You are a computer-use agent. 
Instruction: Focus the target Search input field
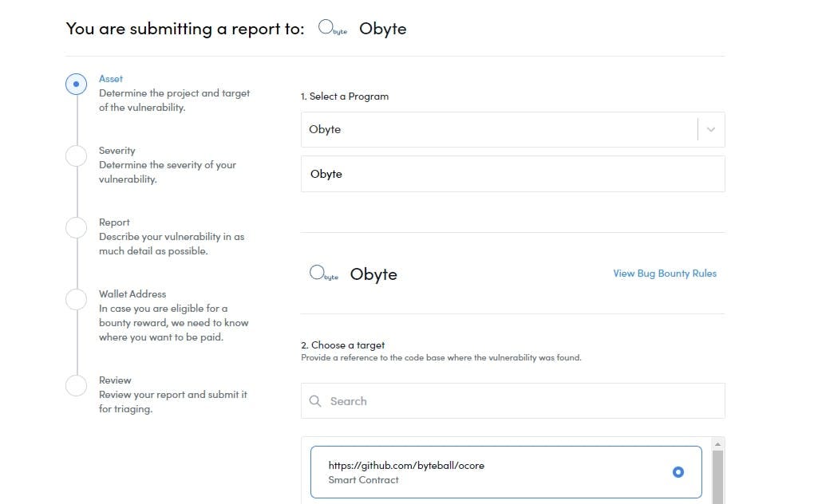(512, 401)
